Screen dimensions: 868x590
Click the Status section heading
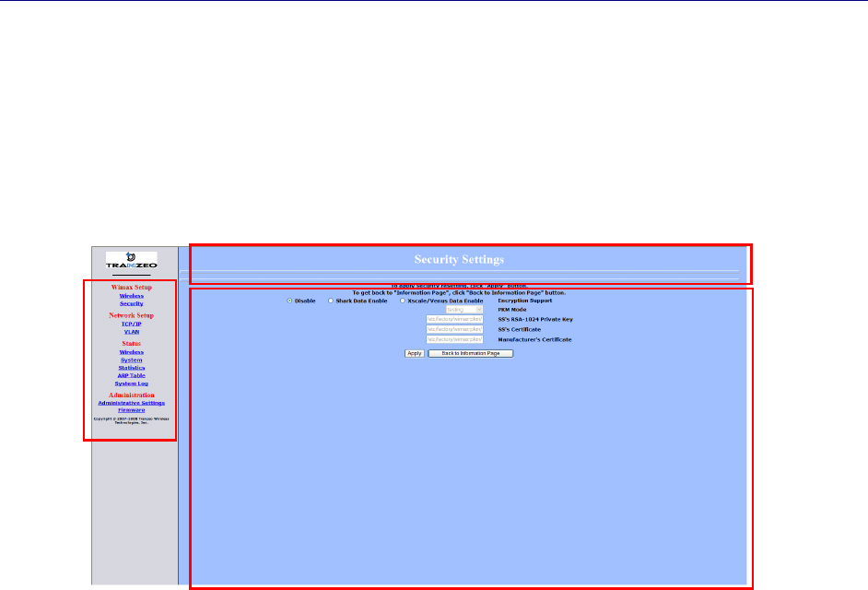click(x=131, y=344)
